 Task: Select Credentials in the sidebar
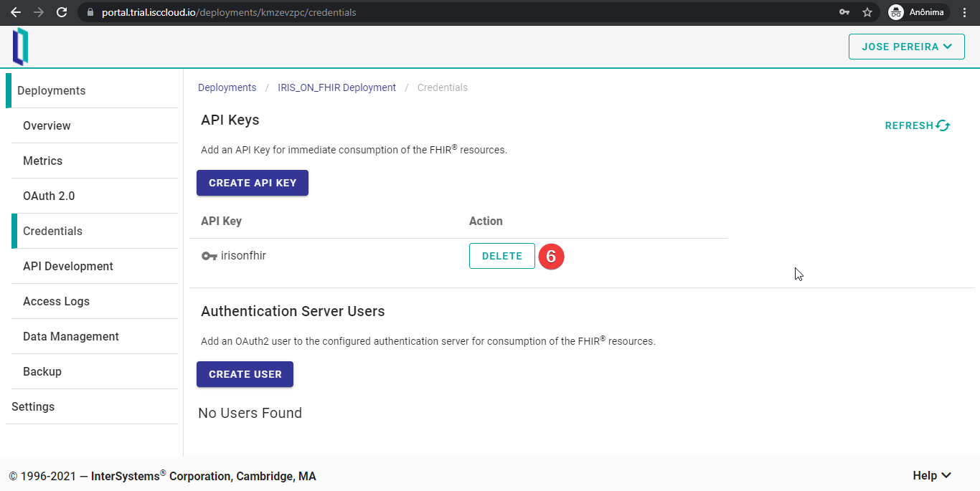[95, 231]
